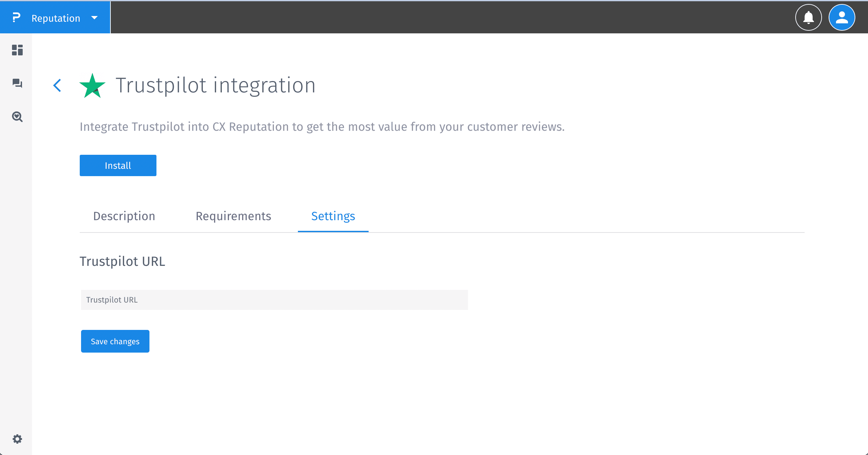Click the Trustpilot URL section heading
The height and width of the screenshot is (455, 868).
click(122, 262)
